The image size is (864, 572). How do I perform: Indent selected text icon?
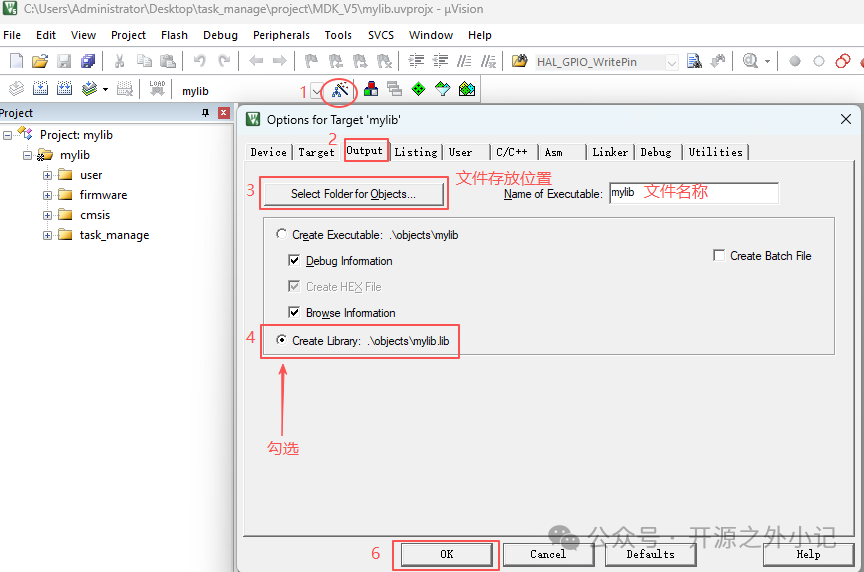(x=416, y=61)
